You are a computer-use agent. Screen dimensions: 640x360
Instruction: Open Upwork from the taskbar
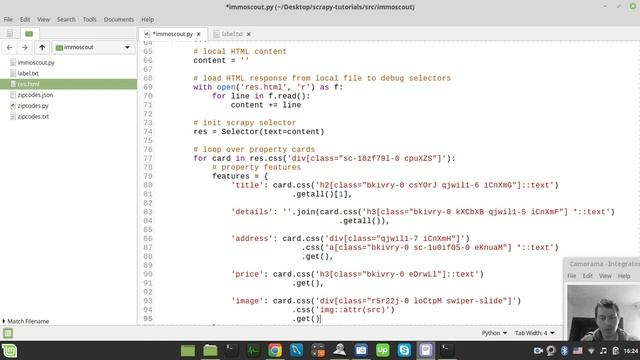[x=382, y=350]
